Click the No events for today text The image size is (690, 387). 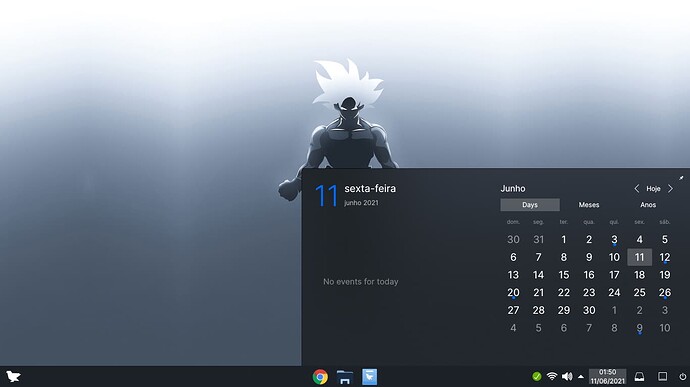point(361,282)
